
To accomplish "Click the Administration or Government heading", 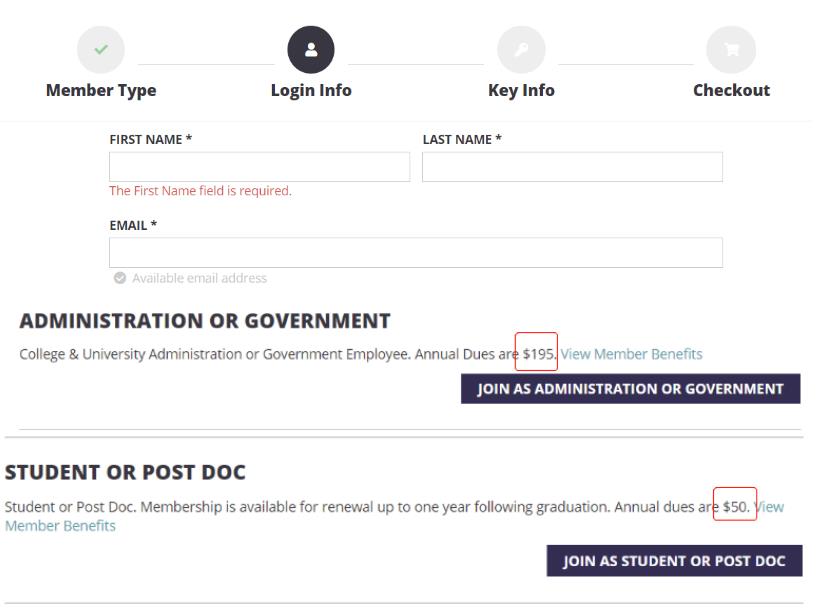I will tap(205, 321).
